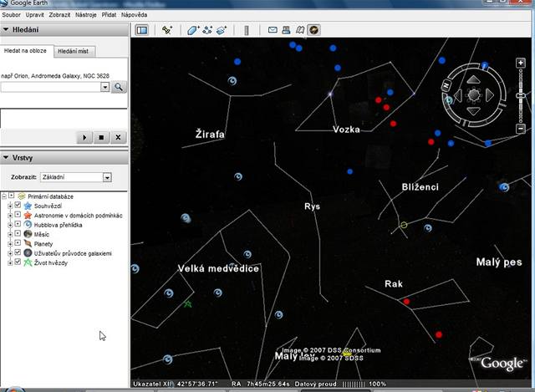The image size is (535, 392).
Task: Toggle Astronomie v domácích podmínkách checkbox
Action: pyautogui.click(x=18, y=215)
